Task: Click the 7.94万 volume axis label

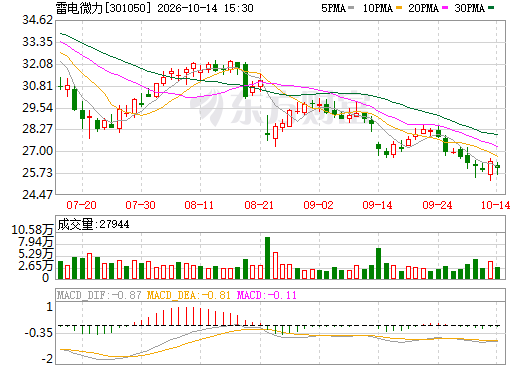Action: pos(36,242)
